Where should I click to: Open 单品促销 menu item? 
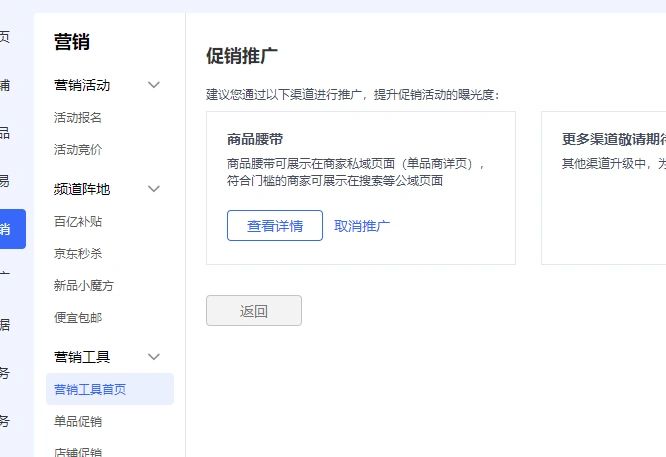[x=78, y=421]
